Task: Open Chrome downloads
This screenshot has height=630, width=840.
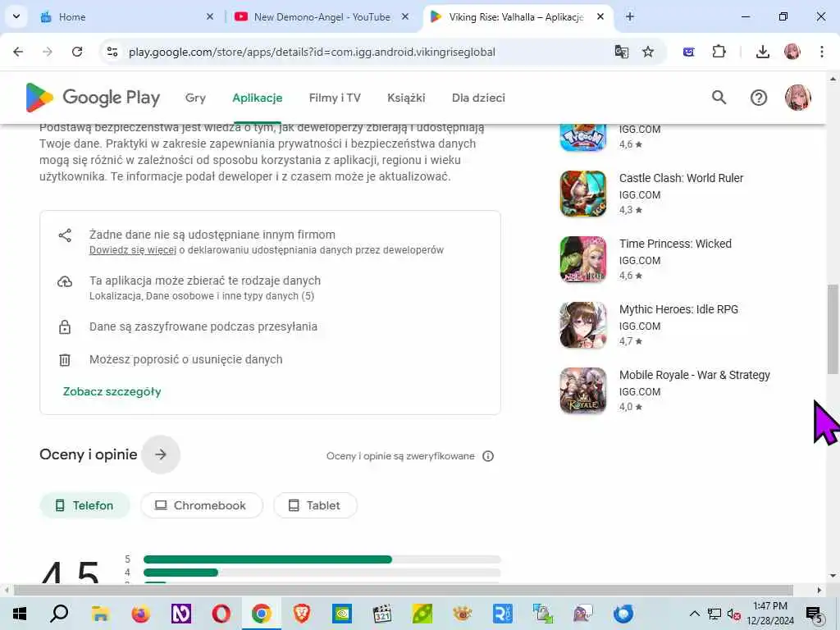Action: 763,52
